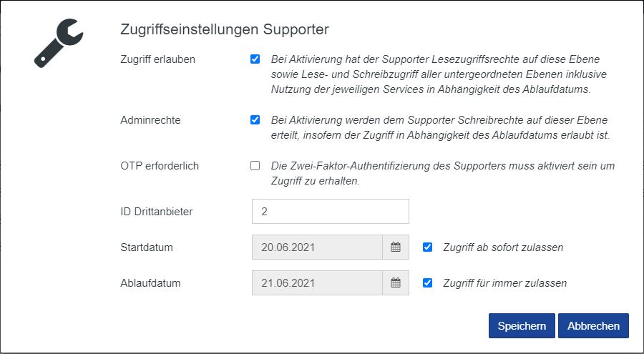Click the 'OTP erforderlich' label text
Screen dimensions: 644x354
click(x=160, y=166)
